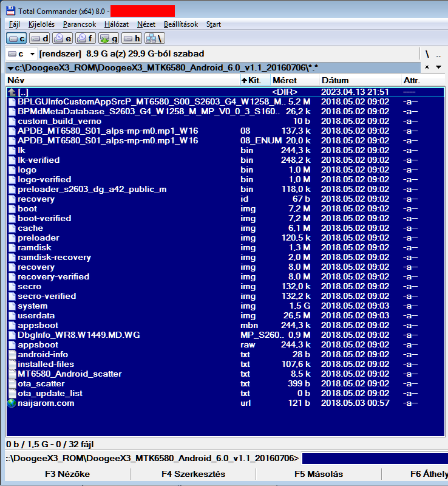The height and width of the screenshot is (486, 448).
Task: Open the Fájl menu
Action: pos(15,24)
